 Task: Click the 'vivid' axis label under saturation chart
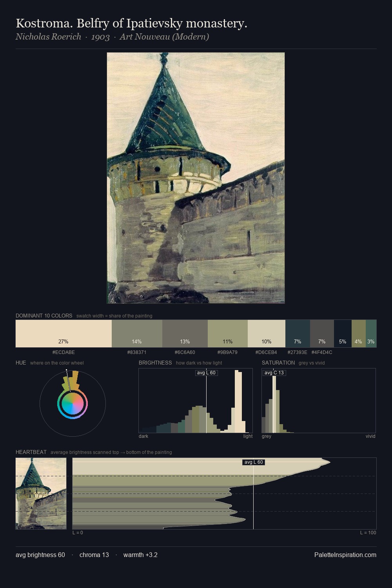pos(370,436)
